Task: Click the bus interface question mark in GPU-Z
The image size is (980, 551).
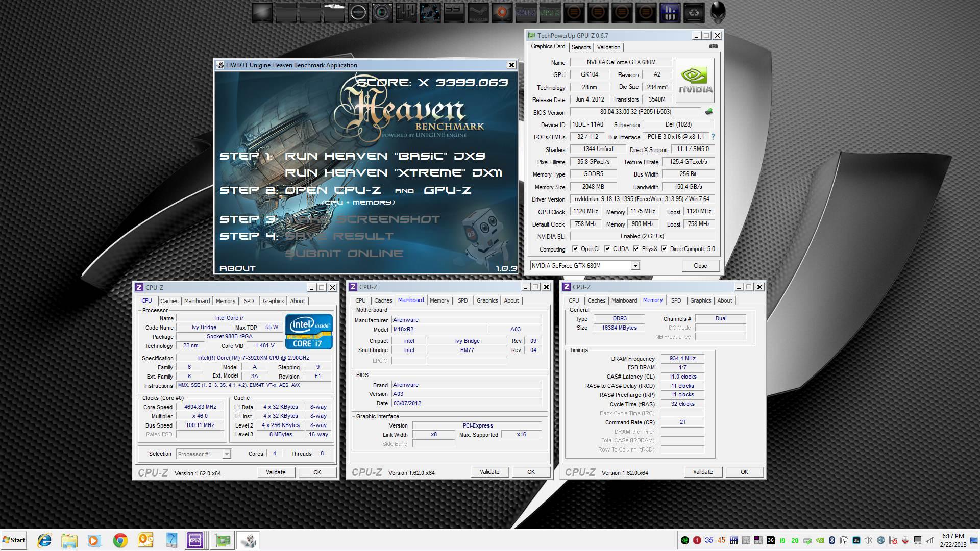Action: [x=713, y=137]
